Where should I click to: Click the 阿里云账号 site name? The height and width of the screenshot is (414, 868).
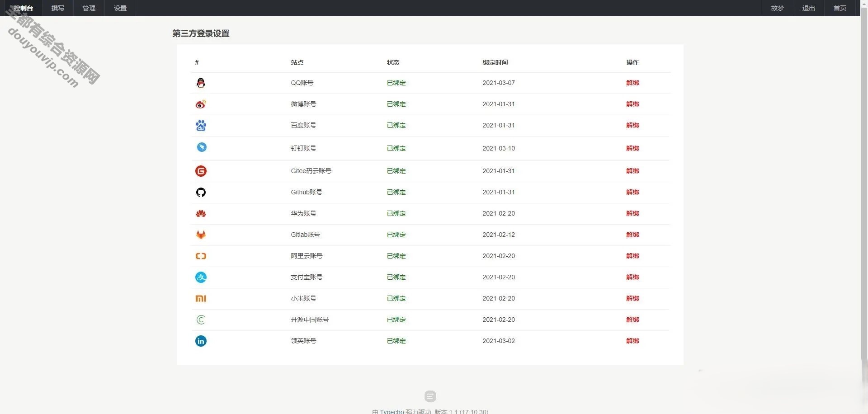tap(307, 256)
